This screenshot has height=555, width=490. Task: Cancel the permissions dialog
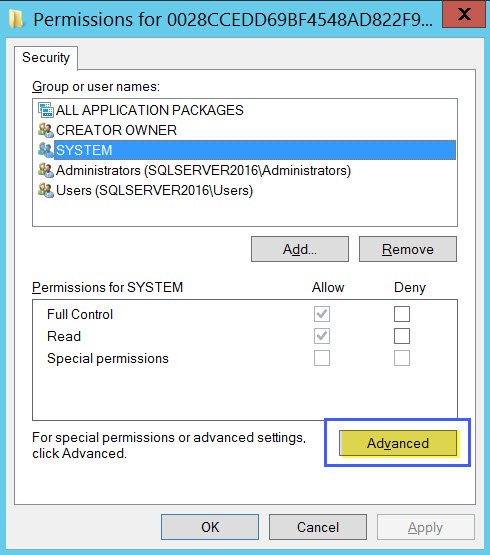pyautogui.click(x=318, y=527)
